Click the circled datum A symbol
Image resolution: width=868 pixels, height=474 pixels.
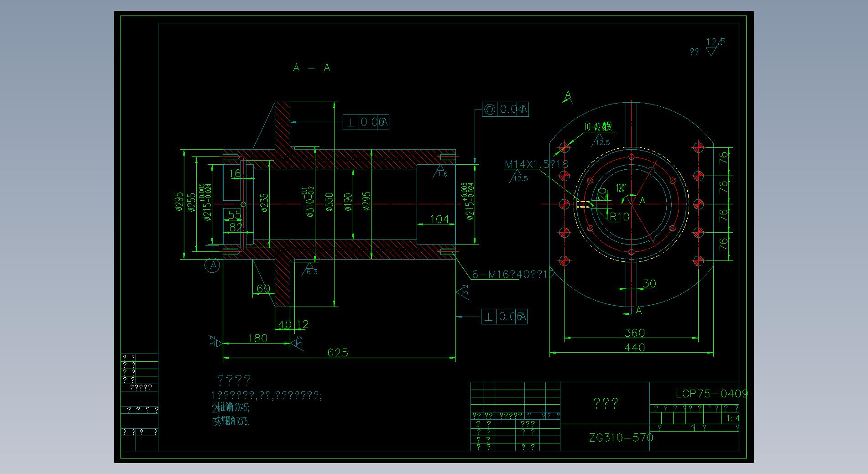(213, 265)
